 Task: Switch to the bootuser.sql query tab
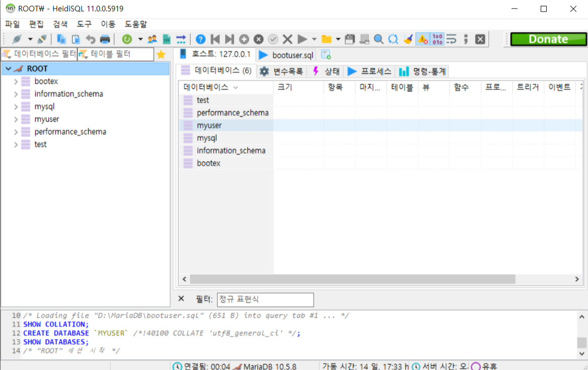287,55
